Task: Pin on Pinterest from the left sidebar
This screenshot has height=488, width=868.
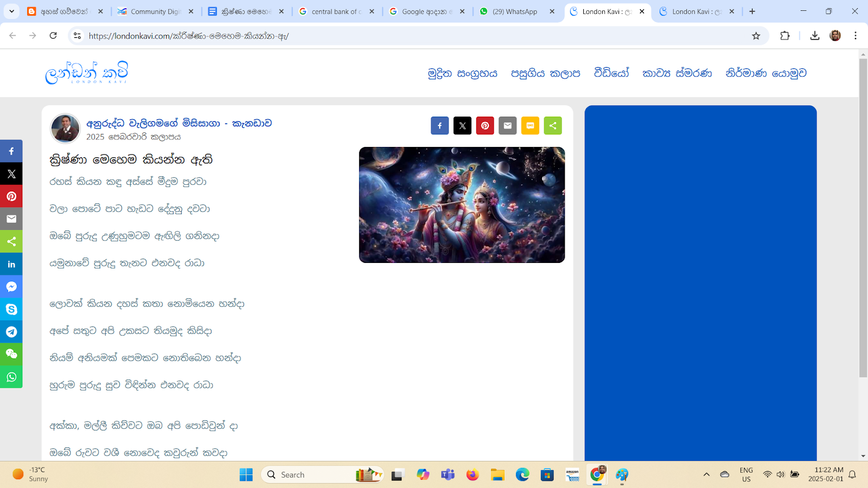Action: click(x=11, y=196)
